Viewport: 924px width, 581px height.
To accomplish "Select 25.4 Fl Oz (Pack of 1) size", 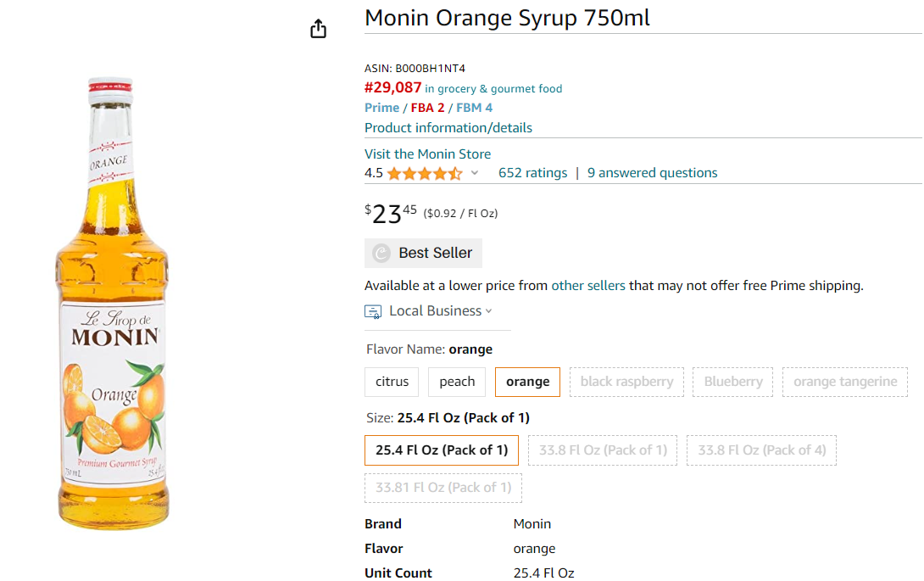I will [442, 450].
